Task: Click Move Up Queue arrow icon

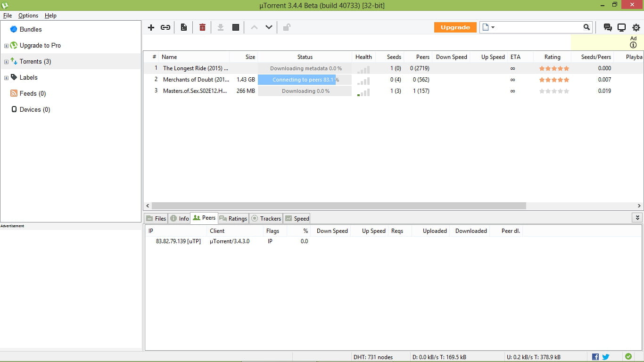Action: click(254, 27)
